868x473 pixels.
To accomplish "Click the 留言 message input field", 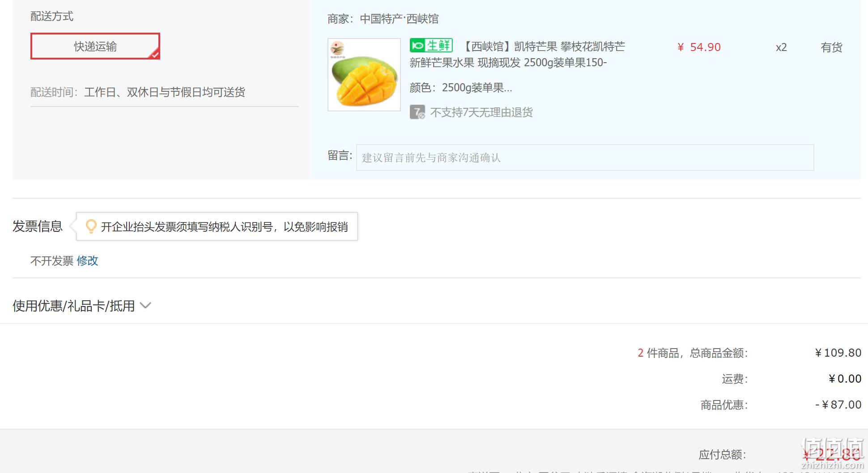I will (x=585, y=158).
